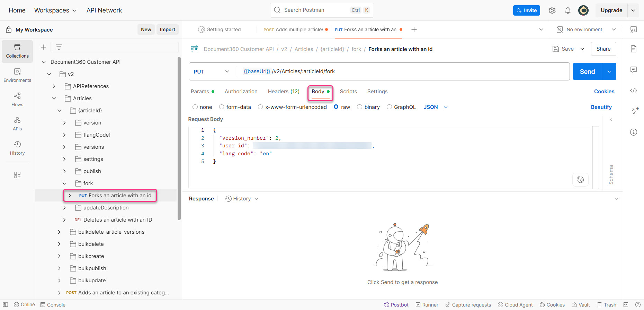Open Console in the status bar
Viewport: 644px width, 310px height.
point(53,305)
